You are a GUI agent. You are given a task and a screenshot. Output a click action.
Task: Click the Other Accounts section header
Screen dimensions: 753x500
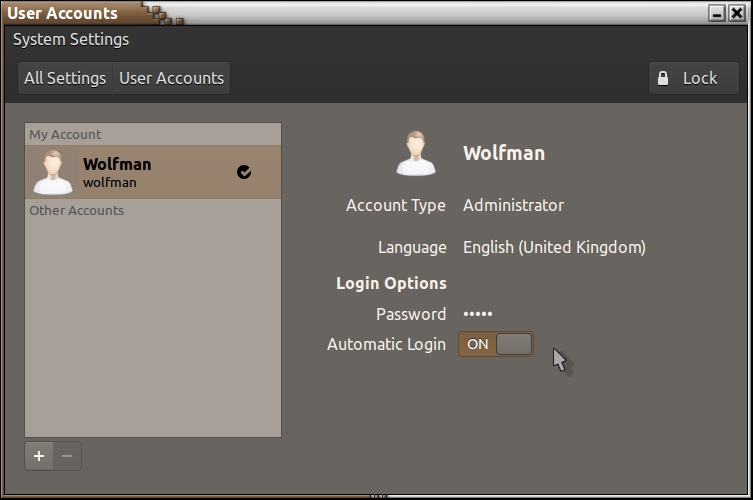[76, 211]
